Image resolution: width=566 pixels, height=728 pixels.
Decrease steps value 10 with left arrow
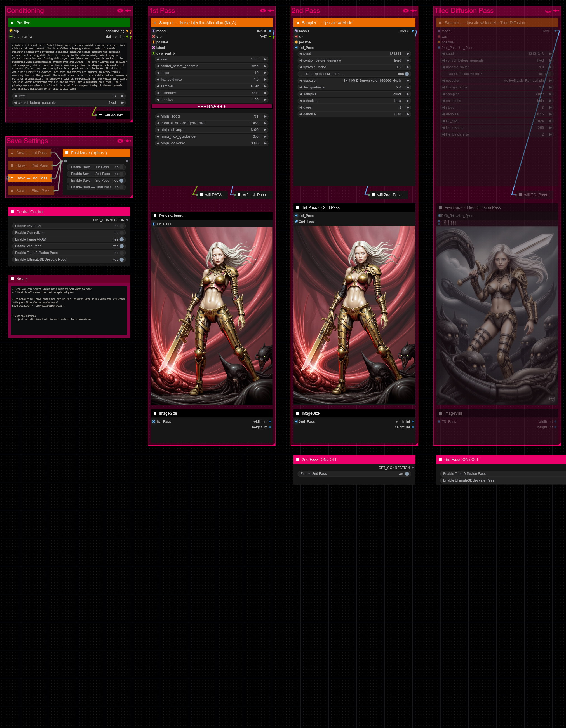[x=158, y=73]
